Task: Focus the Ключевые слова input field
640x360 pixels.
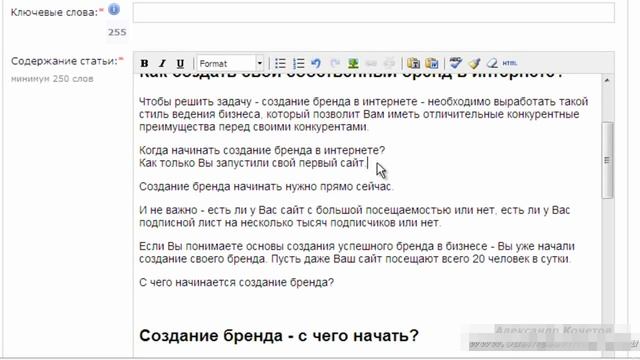Action: tap(373, 12)
